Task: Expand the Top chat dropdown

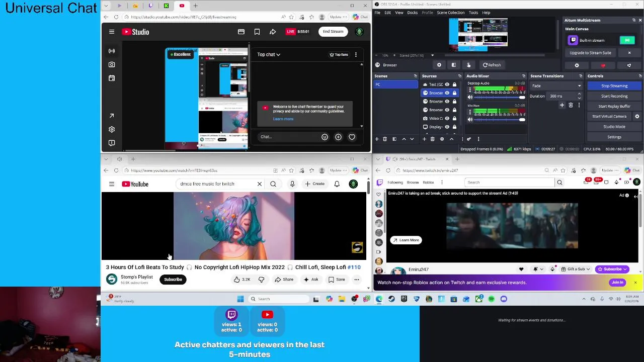Action: pos(269,54)
